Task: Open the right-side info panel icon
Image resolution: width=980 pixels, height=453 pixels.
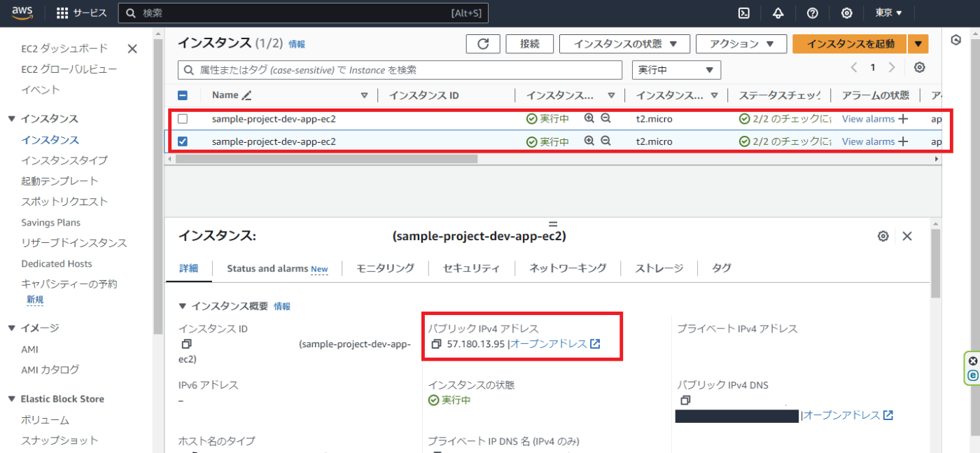Action: point(956,40)
